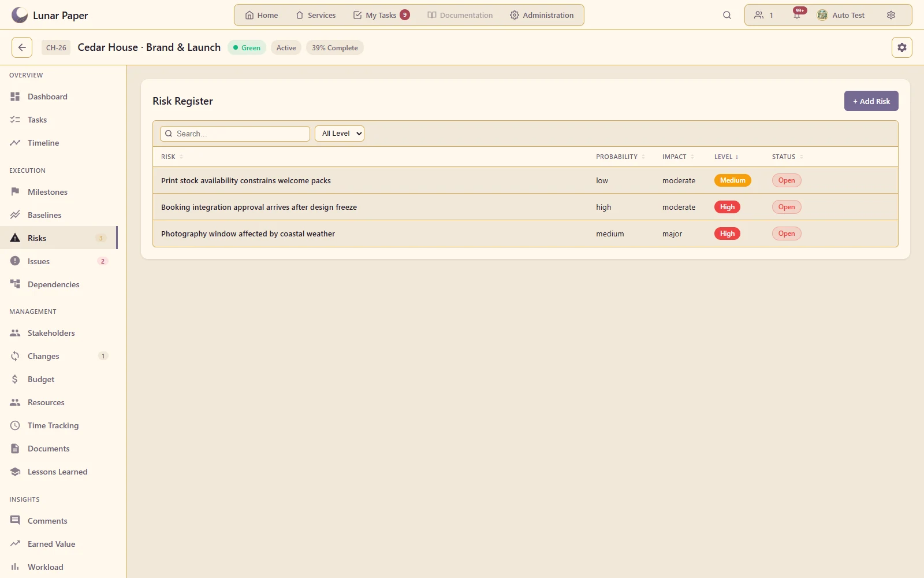Sort by the STATUS column header
The width and height of the screenshot is (924, 578).
787,157
